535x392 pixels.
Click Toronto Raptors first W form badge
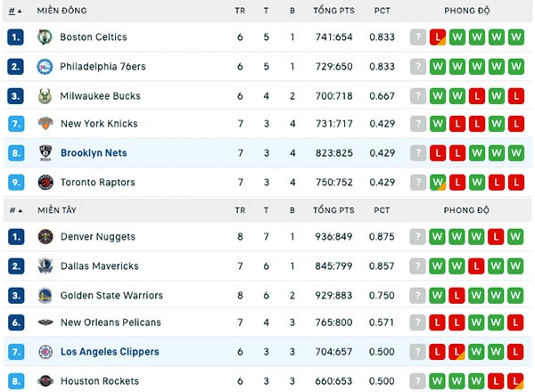[438, 183]
